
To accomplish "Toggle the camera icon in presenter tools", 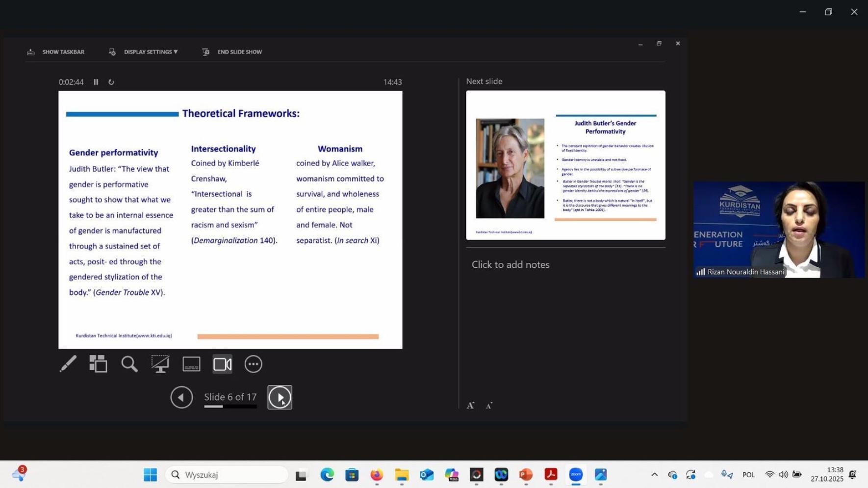I will pos(222,364).
